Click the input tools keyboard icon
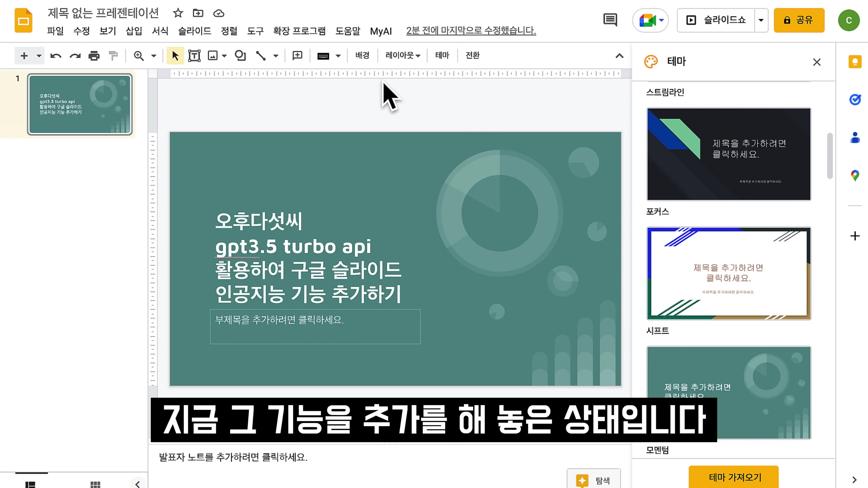The height and width of the screenshot is (488, 868). point(323,56)
